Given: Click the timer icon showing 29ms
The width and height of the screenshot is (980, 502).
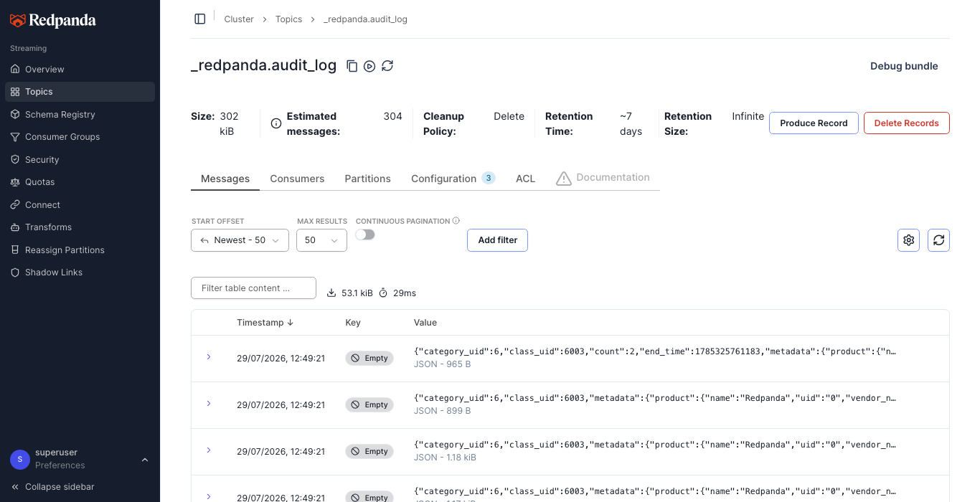Looking at the screenshot, I should (383, 293).
